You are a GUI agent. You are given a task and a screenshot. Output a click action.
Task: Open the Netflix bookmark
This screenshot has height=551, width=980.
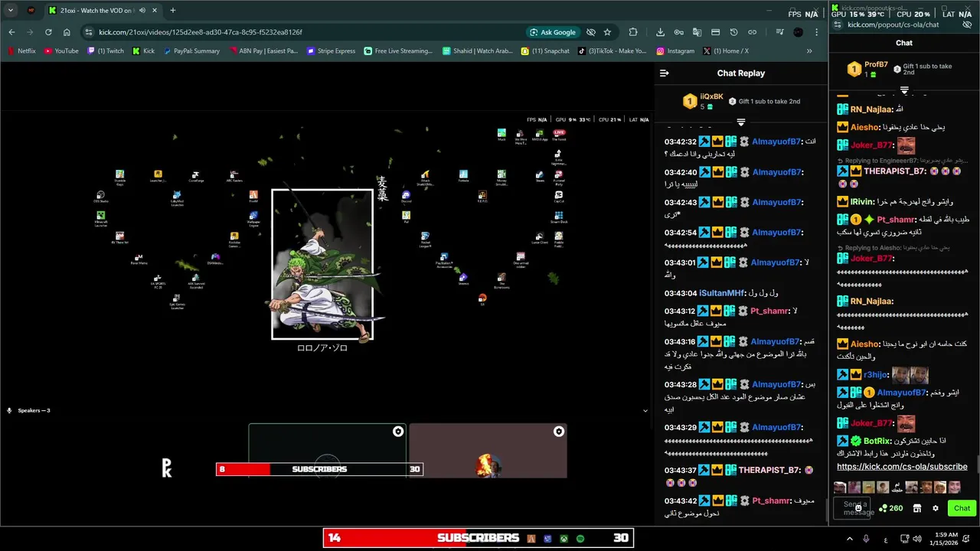click(21, 51)
